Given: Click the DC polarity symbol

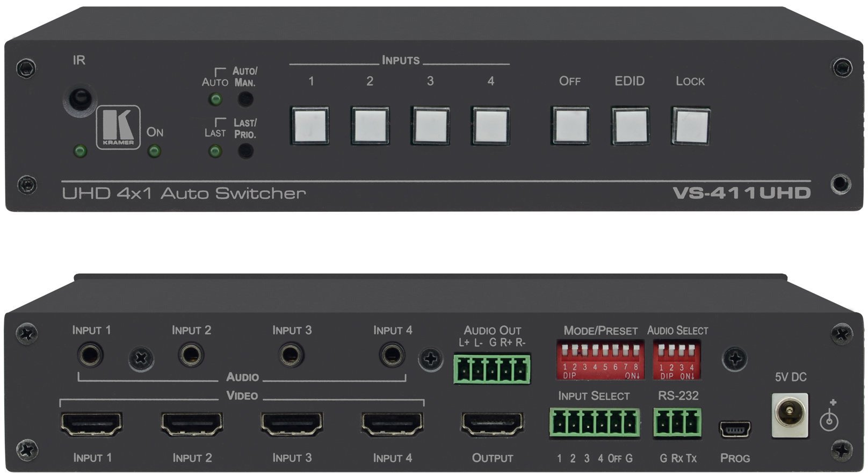Looking at the screenshot, I should [x=830, y=415].
